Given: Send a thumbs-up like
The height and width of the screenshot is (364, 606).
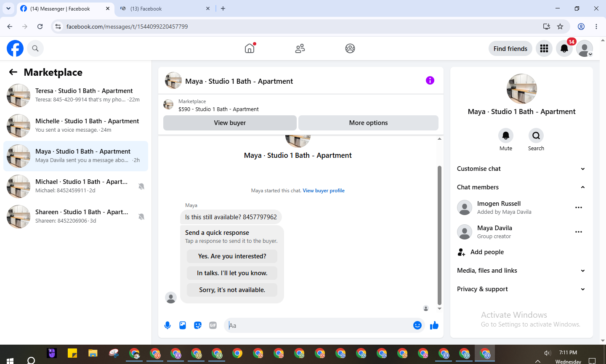Looking at the screenshot, I should tap(434, 325).
